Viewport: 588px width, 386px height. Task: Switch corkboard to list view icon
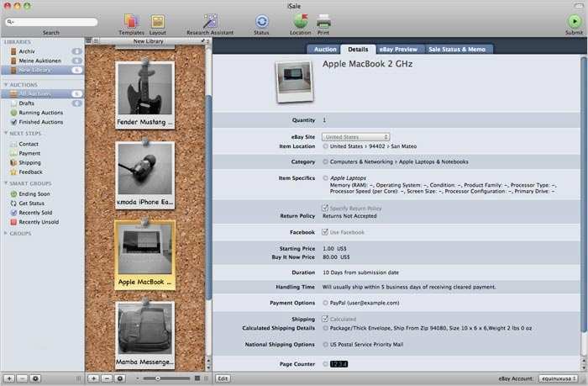click(96, 41)
